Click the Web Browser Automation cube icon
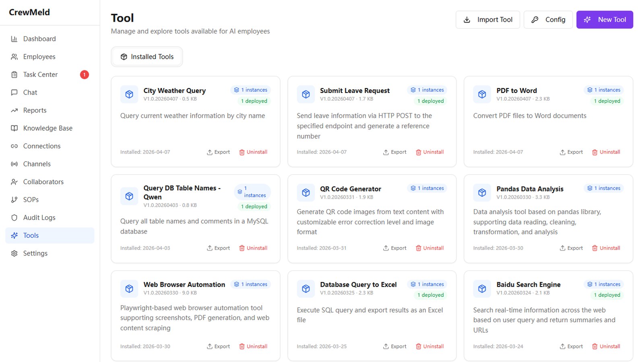The image size is (644, 362). point(129,288)
